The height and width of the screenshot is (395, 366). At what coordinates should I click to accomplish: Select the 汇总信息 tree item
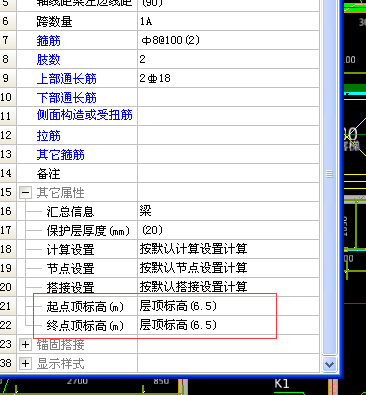point(70,212)
